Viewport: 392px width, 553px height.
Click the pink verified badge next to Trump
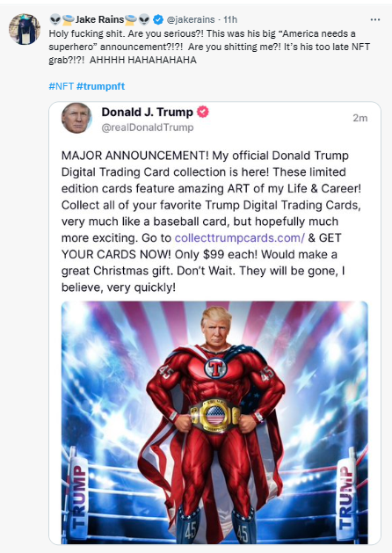coord(203,112)
